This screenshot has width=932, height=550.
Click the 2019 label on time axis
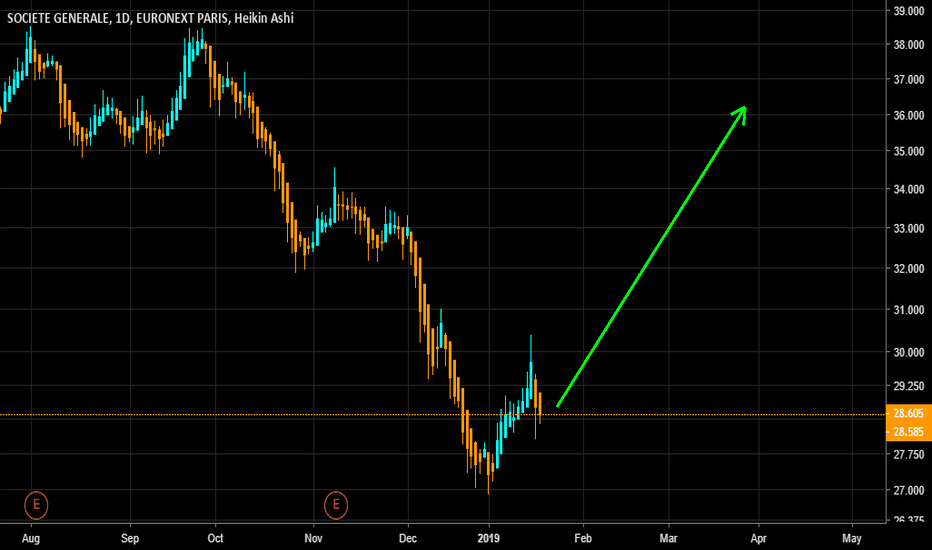tap(489, 539)
